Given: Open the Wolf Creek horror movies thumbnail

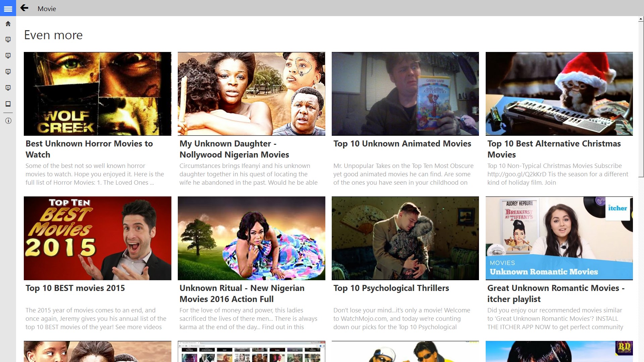Looking at the screenshot, I should [97, 94].
